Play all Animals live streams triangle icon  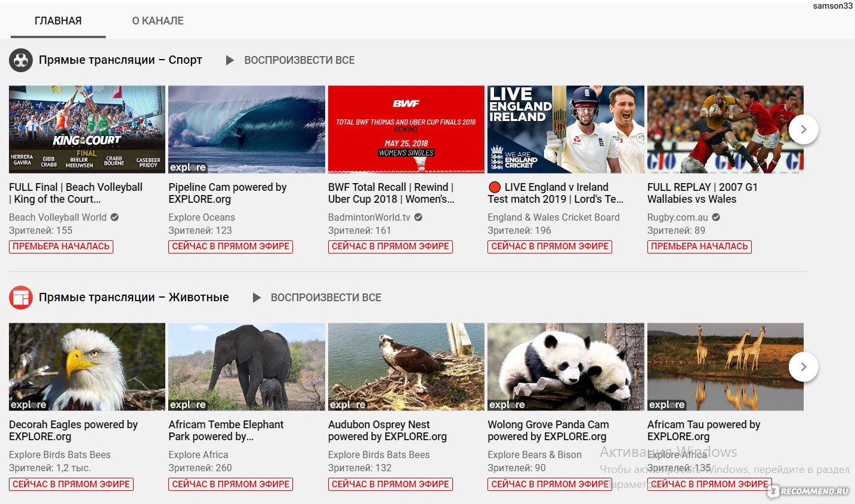(x=257, y=297)
